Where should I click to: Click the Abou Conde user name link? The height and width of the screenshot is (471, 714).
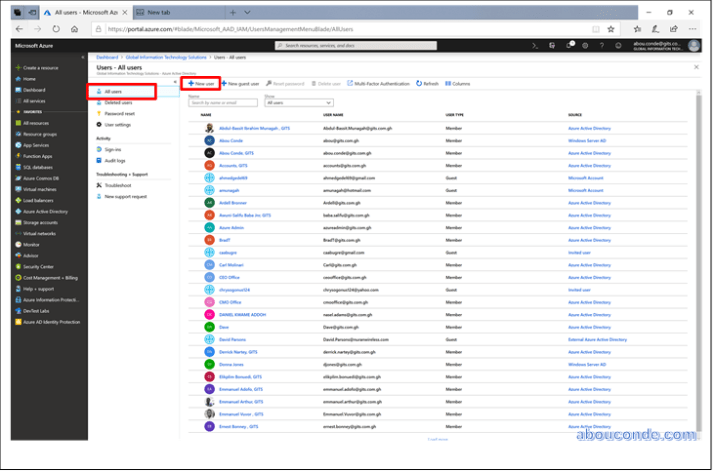[x=228, y=141]
